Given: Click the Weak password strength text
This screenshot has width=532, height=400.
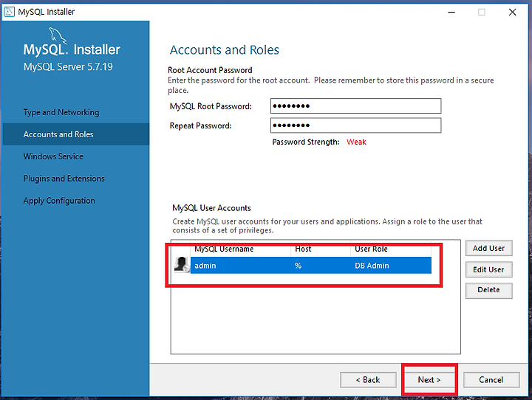Looking at the screenshot, I should click(356, 142).
